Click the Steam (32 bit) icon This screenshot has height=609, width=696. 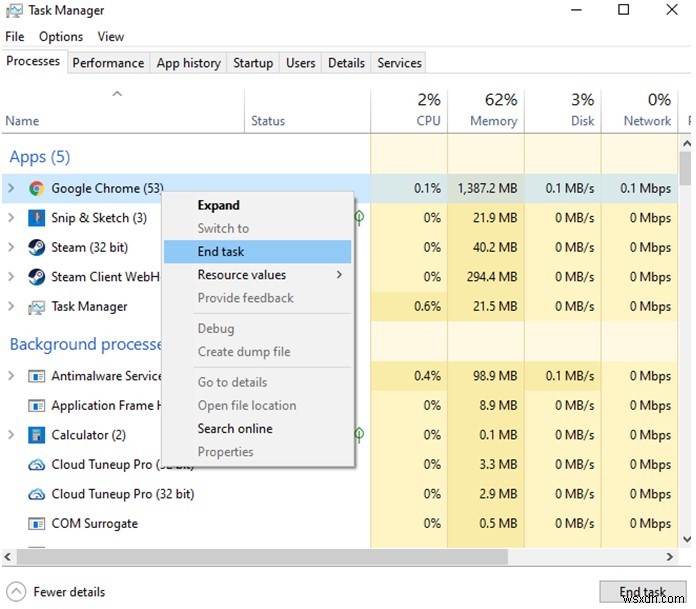pyautogui.click(x=36, y=247)
